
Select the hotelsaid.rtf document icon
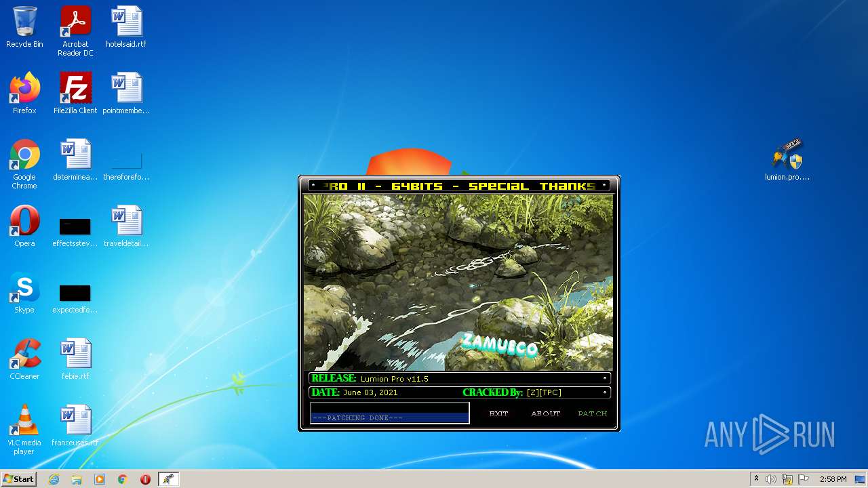126,27
